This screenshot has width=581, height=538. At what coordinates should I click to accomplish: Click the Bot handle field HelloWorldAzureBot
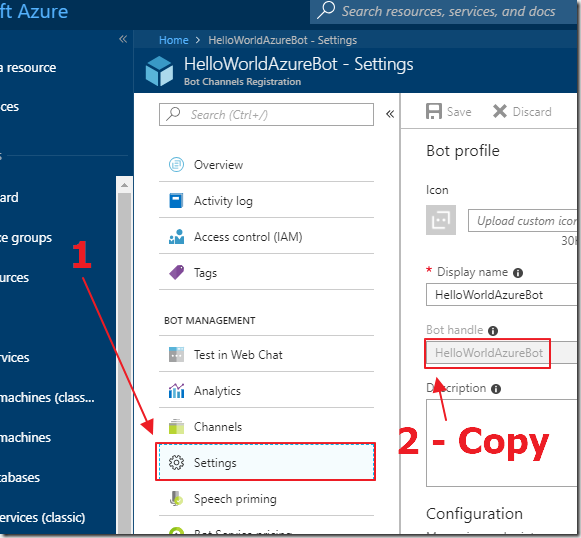[x=502, y=353]
